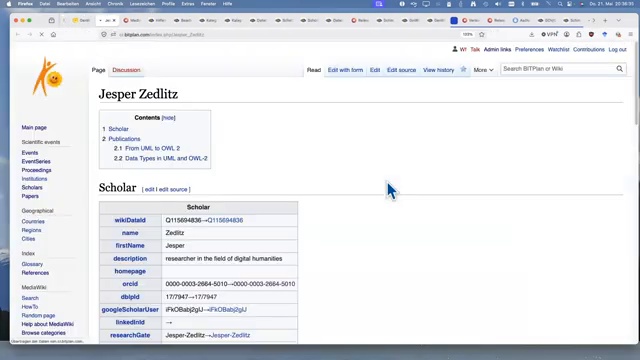The image size is (640, 360).
Task: Click the Search BITPlan cr Wiki field
Action: coord(558,69)
